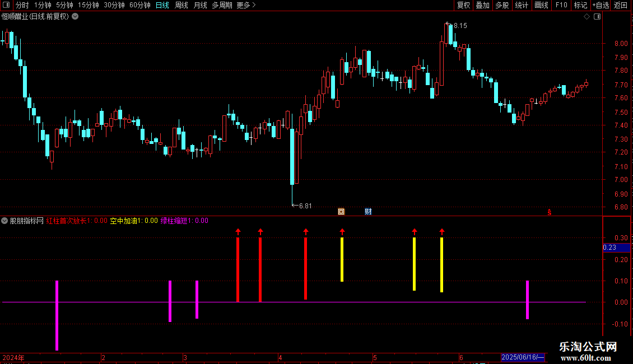
Task: Switch to 月线 monthly chart
Action: [200, 5]
